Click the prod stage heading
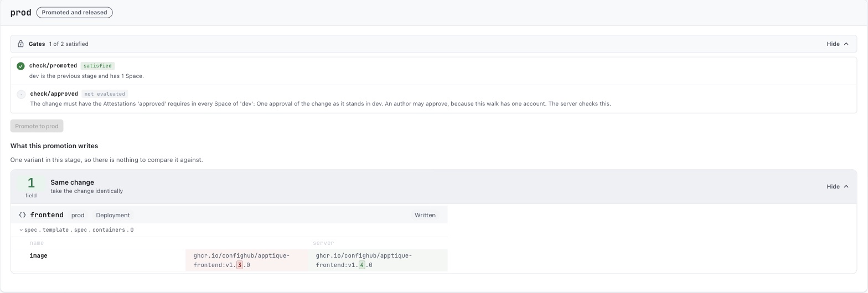868x293 pixels. click(21, 12)
